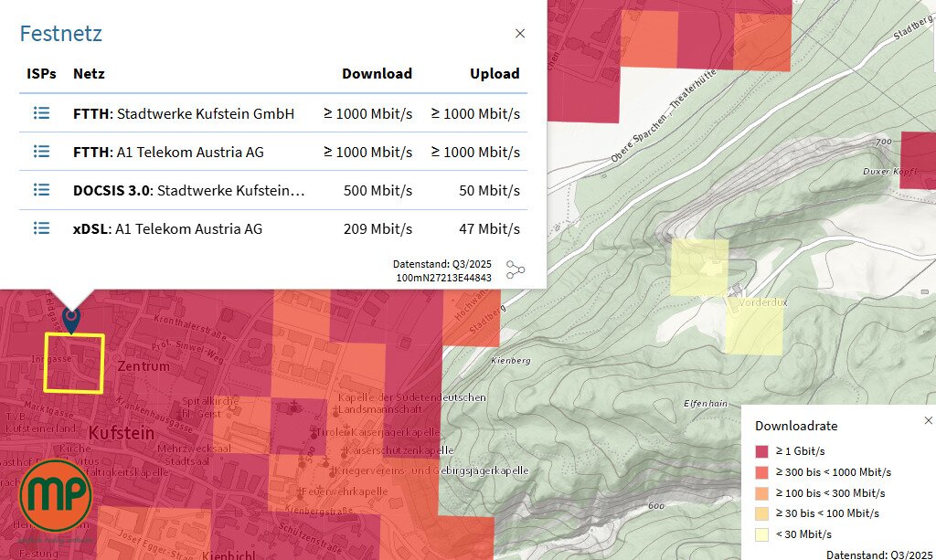Image resolution: width=936 pixels, height=560 pixels.
Task: Click the ≥ 30 bis < 100 Mbit/s swatch
Action: [x=762, y=513]
